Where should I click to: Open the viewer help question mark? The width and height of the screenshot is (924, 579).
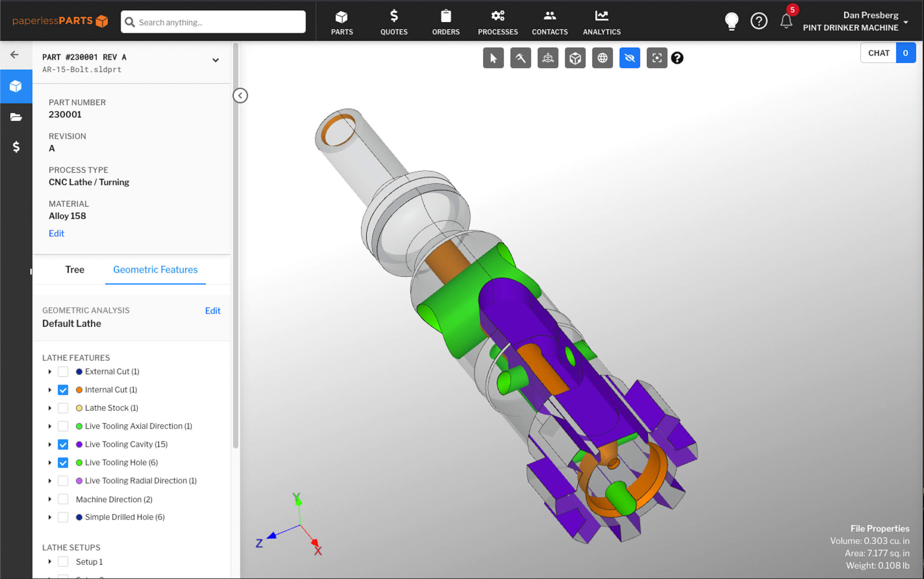(677, 58)
